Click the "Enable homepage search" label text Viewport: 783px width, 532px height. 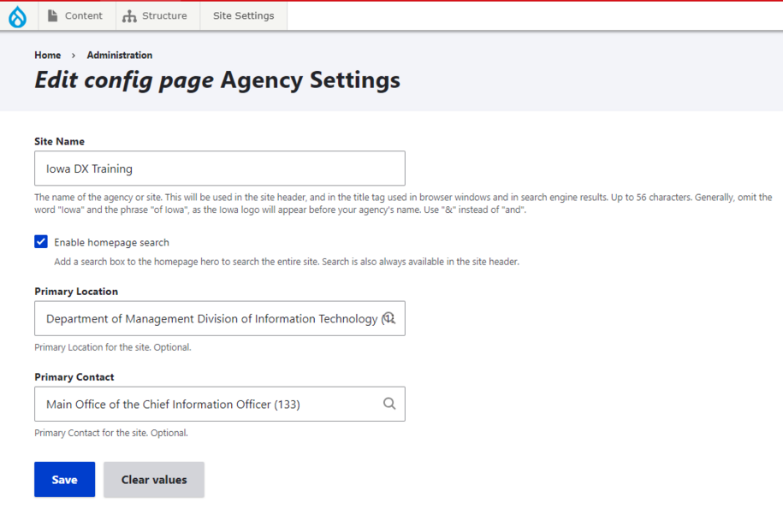(111, 243)
